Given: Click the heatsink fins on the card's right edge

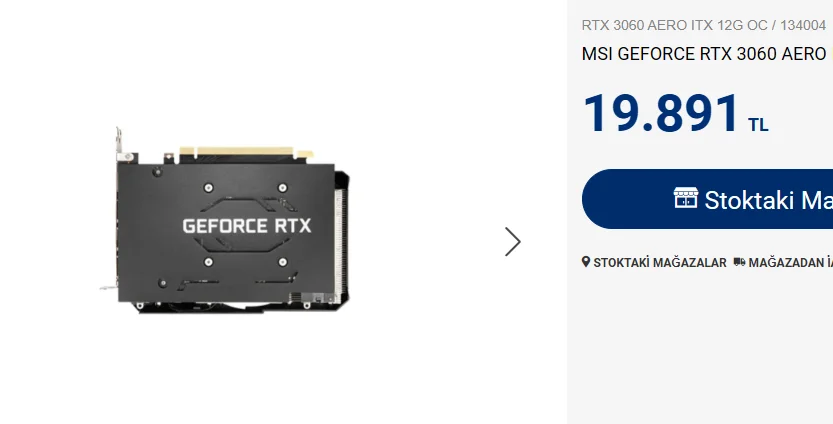Looking at the screenshot, I should pos(340,239).
